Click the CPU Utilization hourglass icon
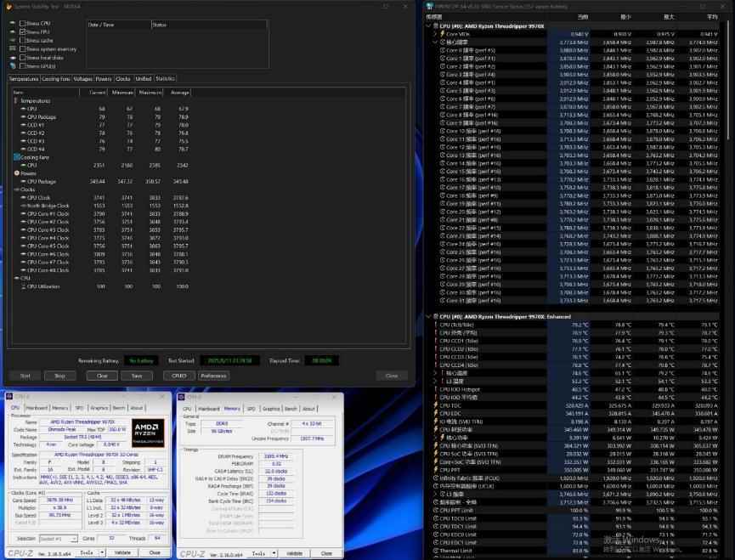 click(x=23, y=286)
